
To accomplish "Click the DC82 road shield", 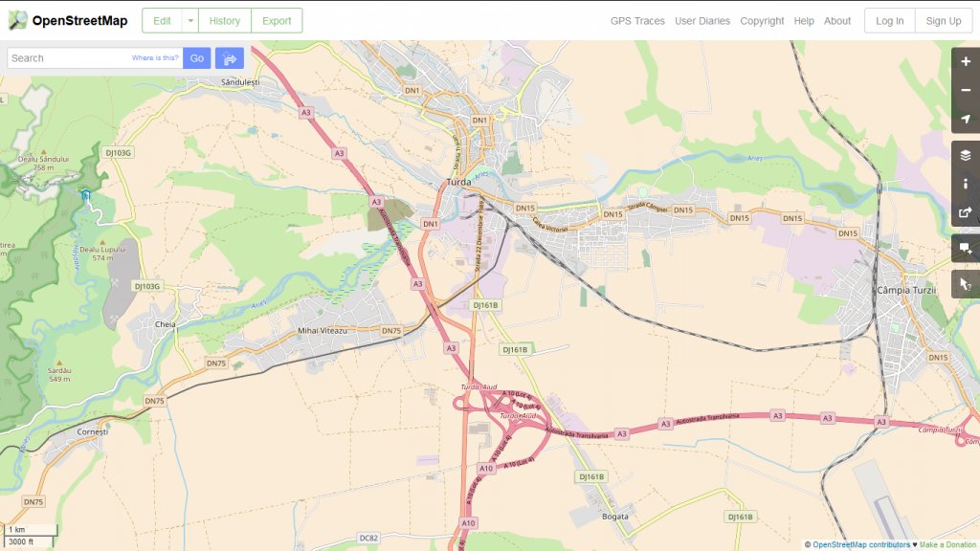I will click(x=368, y=538).
